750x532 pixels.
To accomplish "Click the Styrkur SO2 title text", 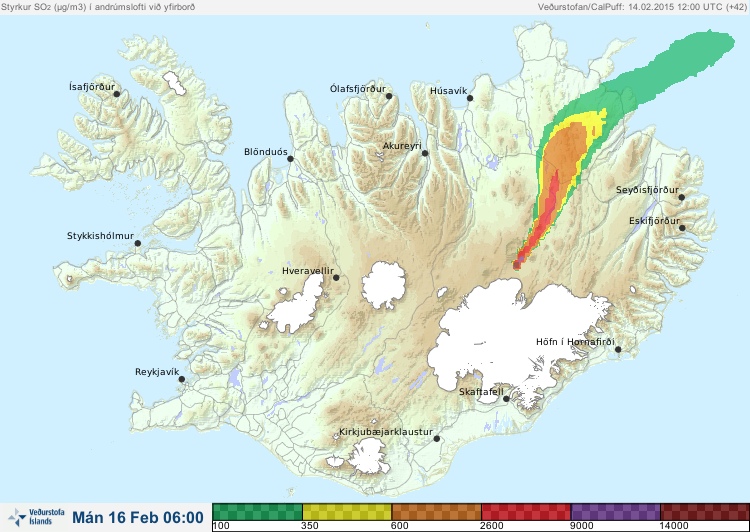I will coord(98,7).
